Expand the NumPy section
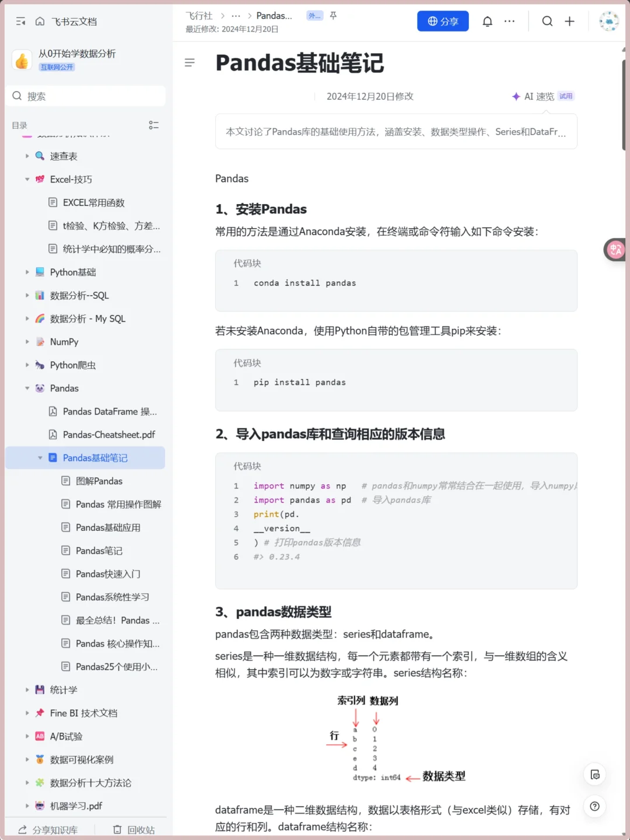The width and height of the screenshot is (630, 840). tap(27, 342)
